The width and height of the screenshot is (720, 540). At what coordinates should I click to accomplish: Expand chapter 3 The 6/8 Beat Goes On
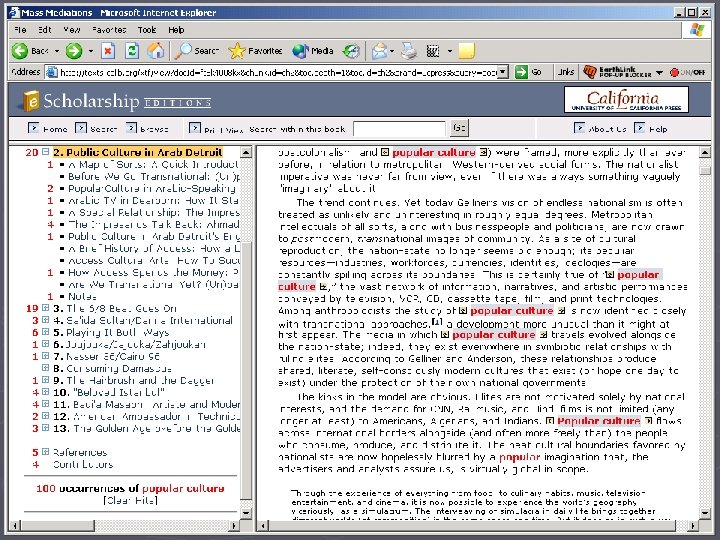click(x=46, y=309)
